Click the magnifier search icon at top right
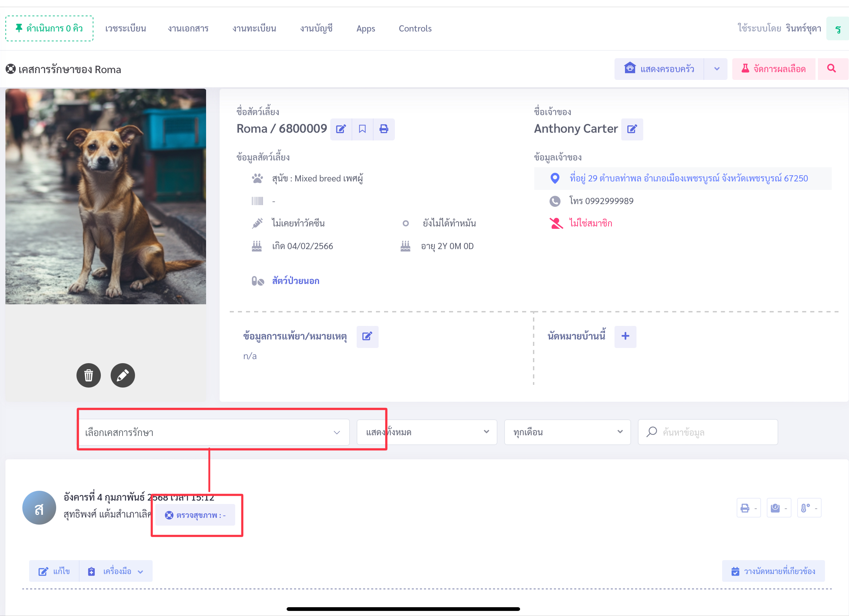 [x=831, y=68]
